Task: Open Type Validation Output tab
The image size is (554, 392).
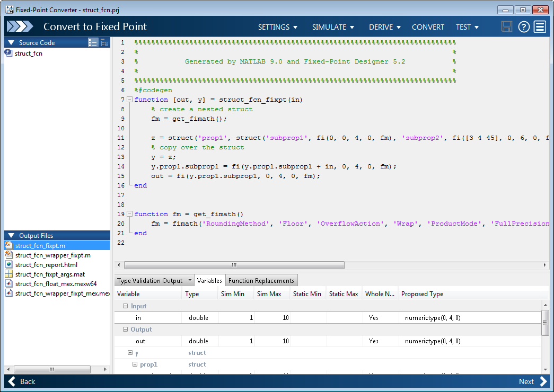Action: click(150, 281)
